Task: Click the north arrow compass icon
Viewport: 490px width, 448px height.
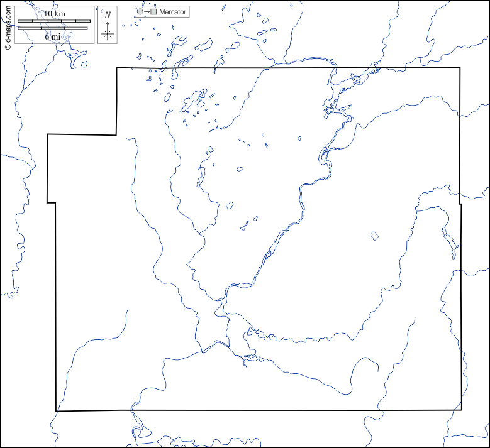Action: point(108,25)
